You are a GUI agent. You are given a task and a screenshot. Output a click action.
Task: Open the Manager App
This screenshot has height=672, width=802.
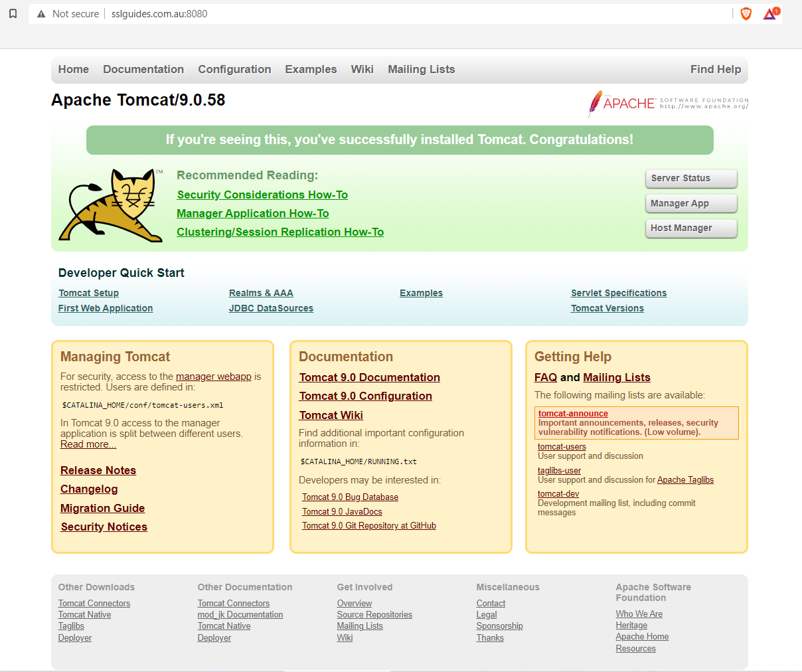click(x=691, y=203)
